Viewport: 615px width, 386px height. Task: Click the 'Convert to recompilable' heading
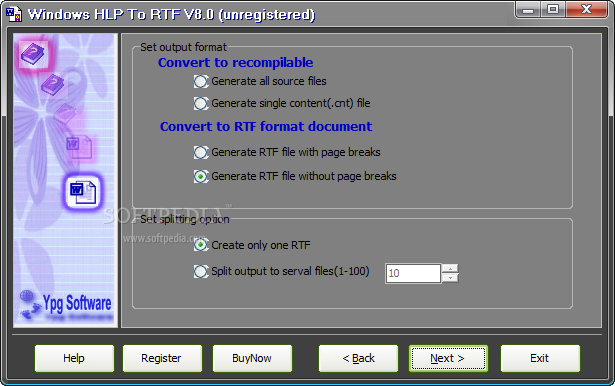235,63
